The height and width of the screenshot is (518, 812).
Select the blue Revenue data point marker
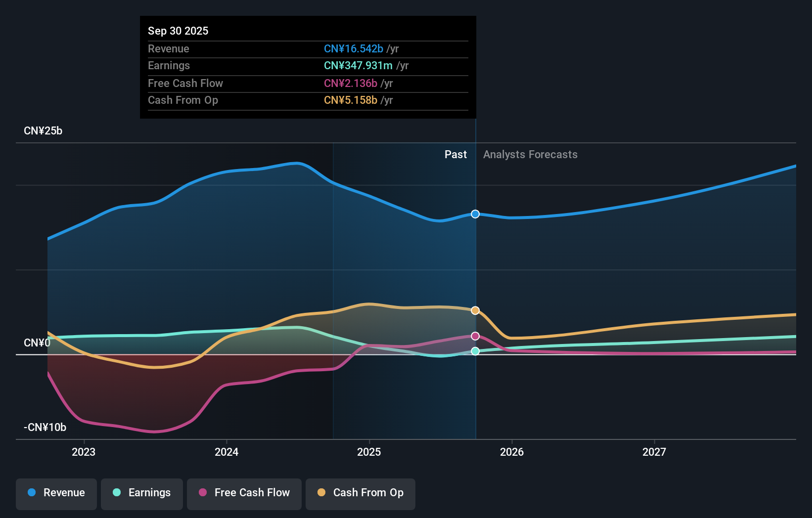click(475, 214)
